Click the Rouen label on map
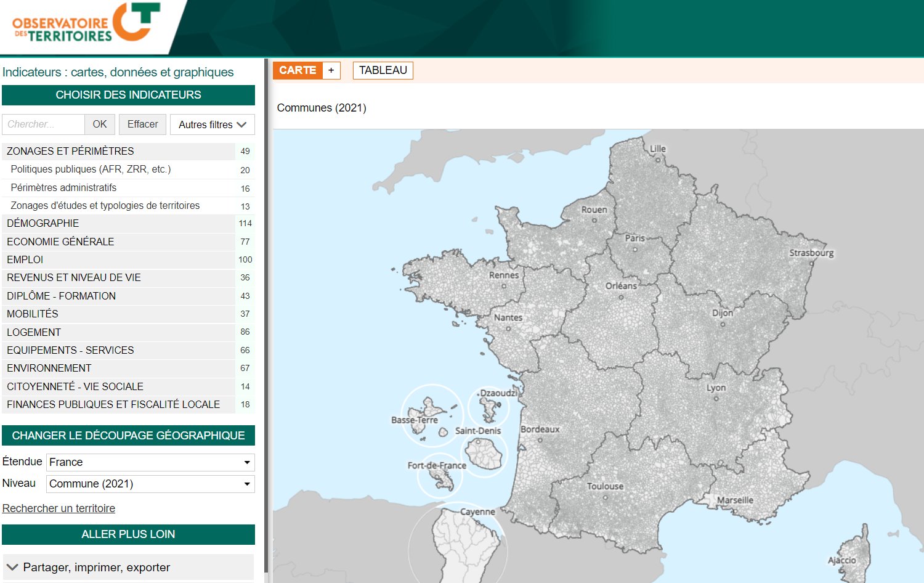 [594, 210]
